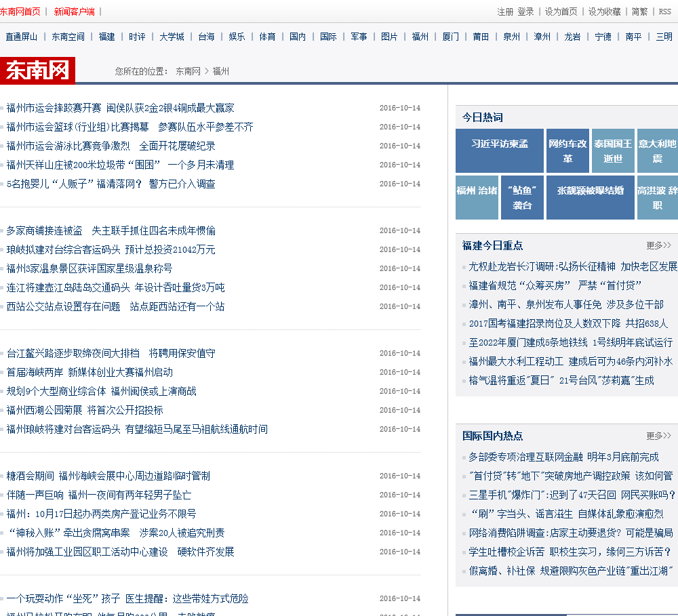Open sidebar story 尤权赴龙岩长汀调研
Screen dimensions: 678x616
point(573,267)
